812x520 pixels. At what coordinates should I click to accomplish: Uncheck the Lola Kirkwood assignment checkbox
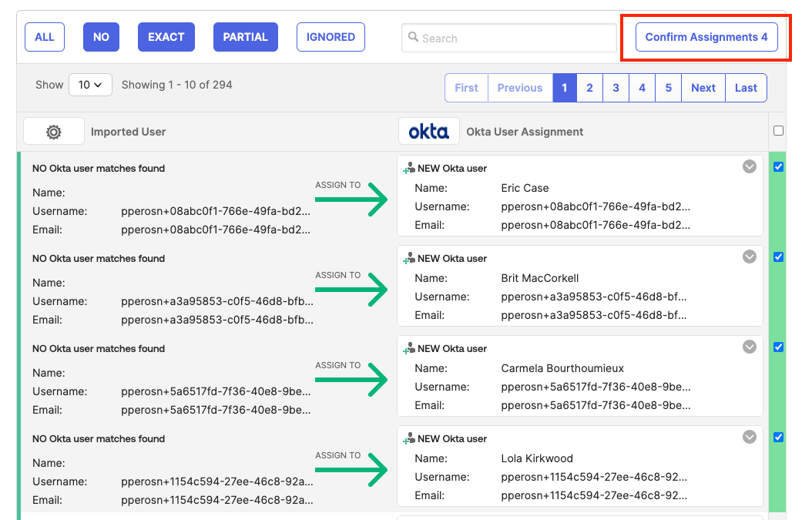pos(778,437)
